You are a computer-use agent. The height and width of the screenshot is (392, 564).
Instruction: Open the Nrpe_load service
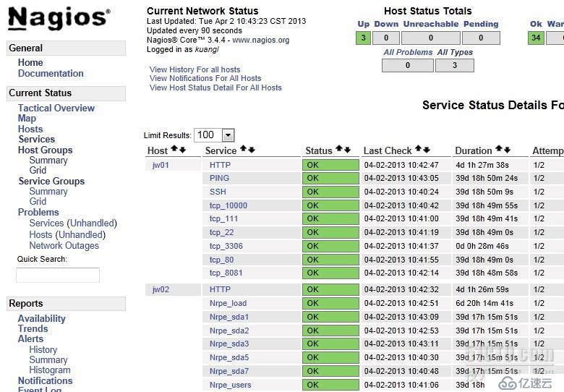coord(228,303)
